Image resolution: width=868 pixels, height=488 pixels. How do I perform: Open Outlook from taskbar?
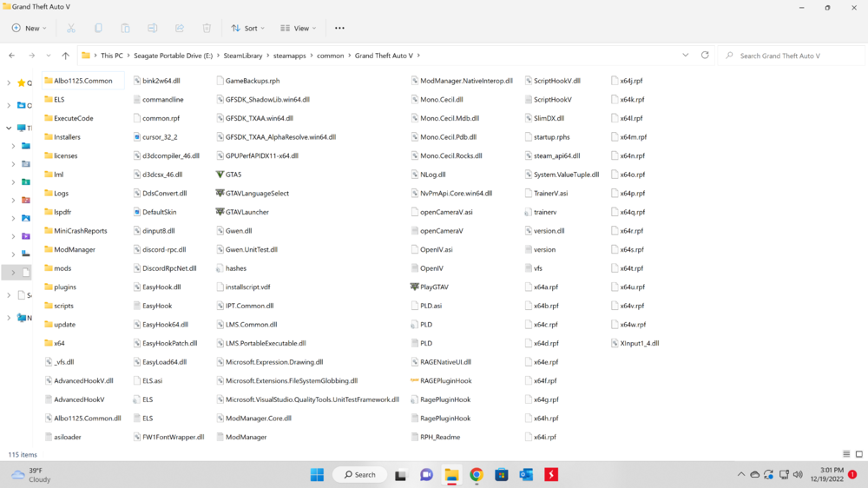click(527, 475)
